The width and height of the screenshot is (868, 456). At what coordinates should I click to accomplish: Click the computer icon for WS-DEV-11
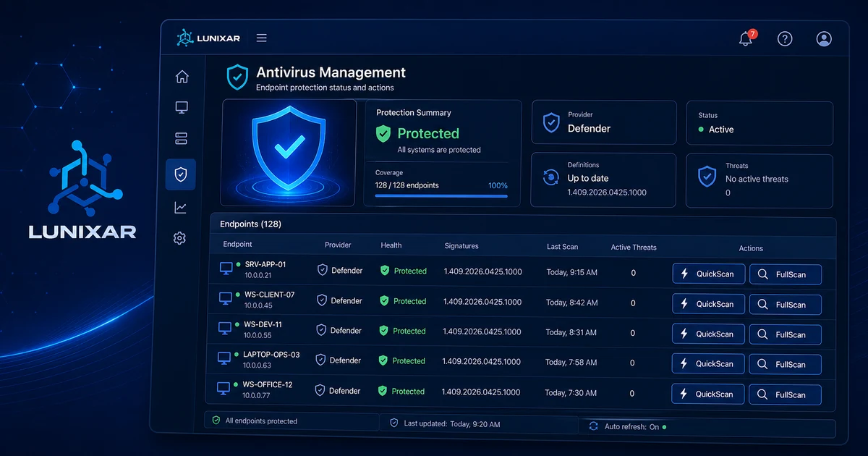[225, 328]
